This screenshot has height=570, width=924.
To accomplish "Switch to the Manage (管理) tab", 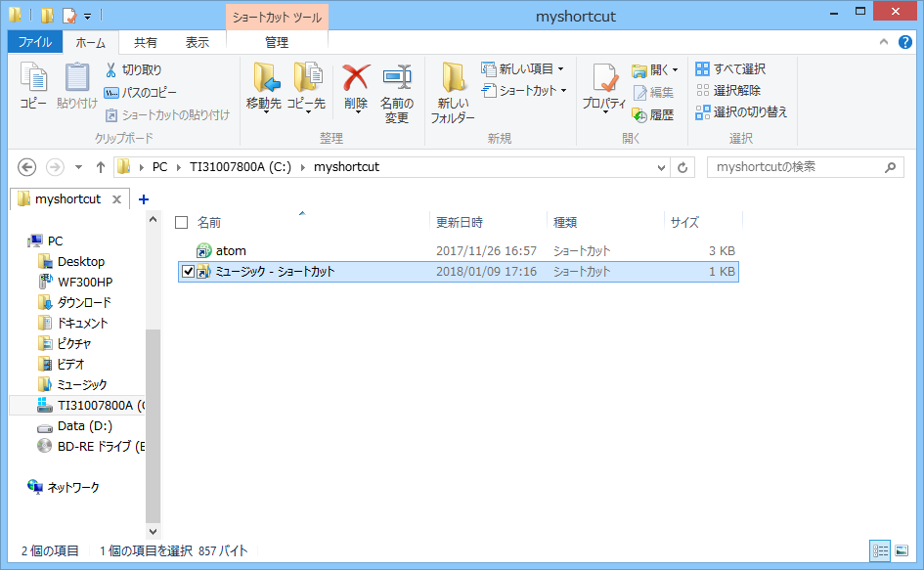I will coord(277,42).
